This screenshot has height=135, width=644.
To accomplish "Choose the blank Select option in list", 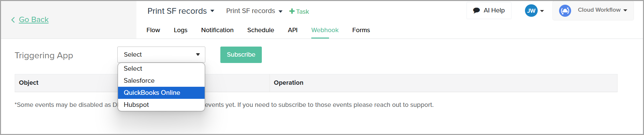I will point(133,69).
